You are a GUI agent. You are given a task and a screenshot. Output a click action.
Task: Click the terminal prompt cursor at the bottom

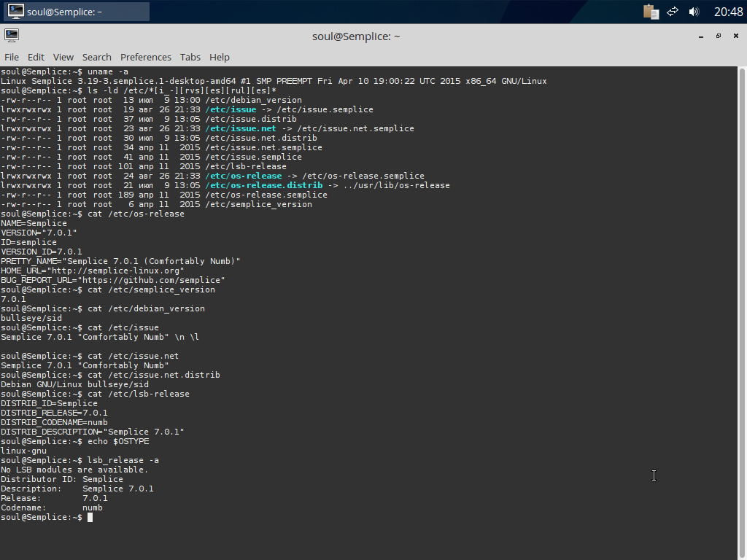click(90, 517)
